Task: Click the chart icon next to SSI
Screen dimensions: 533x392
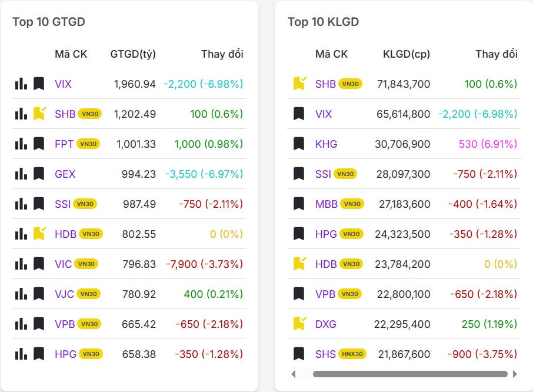Action: click(x=21, y=204)
